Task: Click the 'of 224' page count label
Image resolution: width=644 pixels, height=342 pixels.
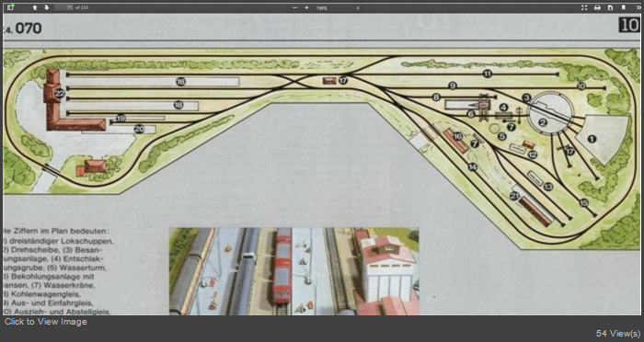Action: pos(82,7)
